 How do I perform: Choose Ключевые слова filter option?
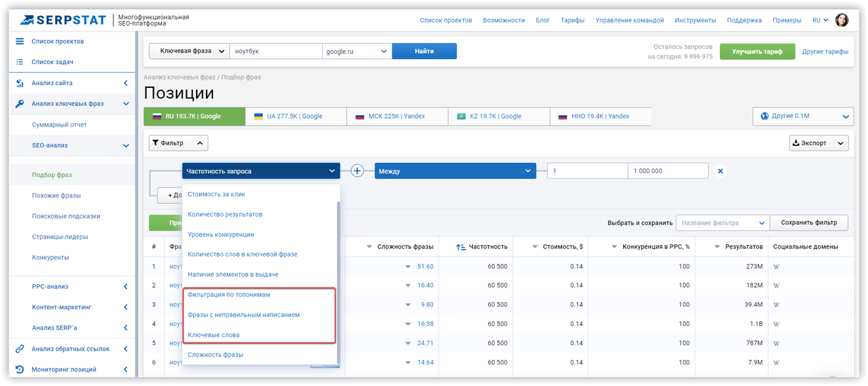[214, 334]
